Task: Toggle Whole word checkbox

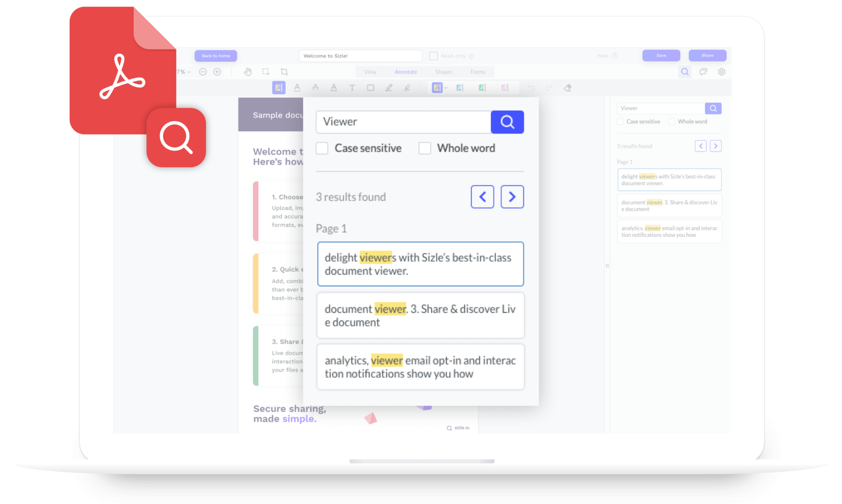Action: pyautogui.click(x=425, y=148)
